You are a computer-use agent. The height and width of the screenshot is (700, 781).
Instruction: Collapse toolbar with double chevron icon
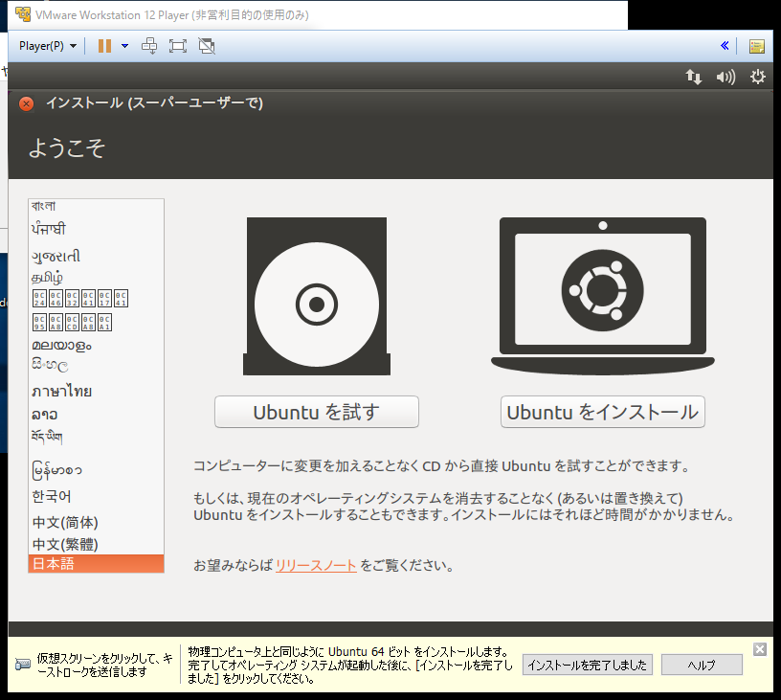(725, 46)
